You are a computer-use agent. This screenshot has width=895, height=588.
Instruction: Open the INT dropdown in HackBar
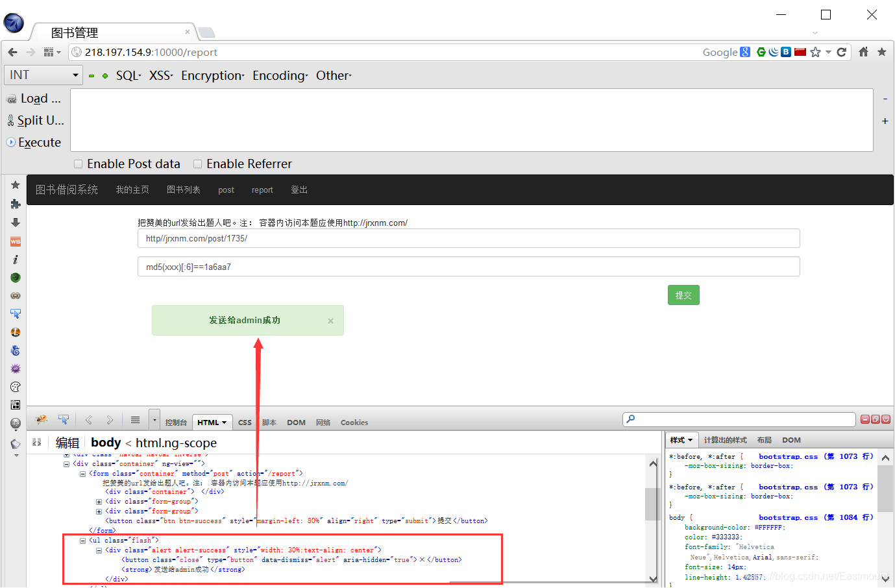coord(43,75)
